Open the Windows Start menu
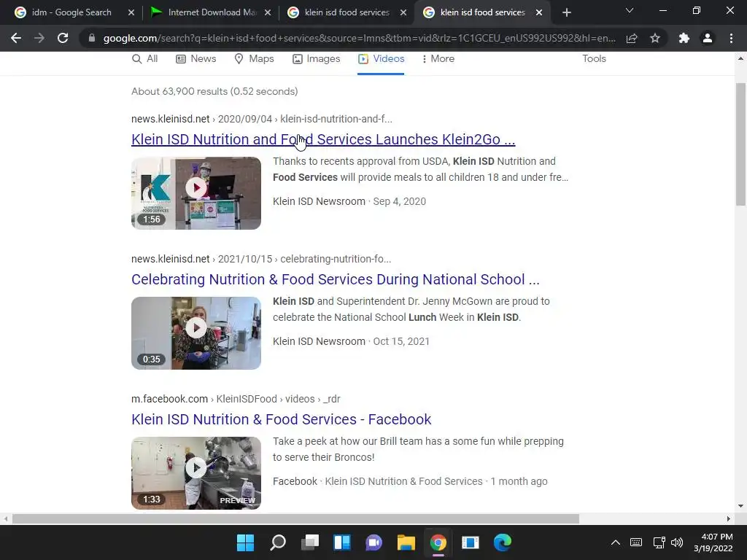 click(x=245, y=542)
